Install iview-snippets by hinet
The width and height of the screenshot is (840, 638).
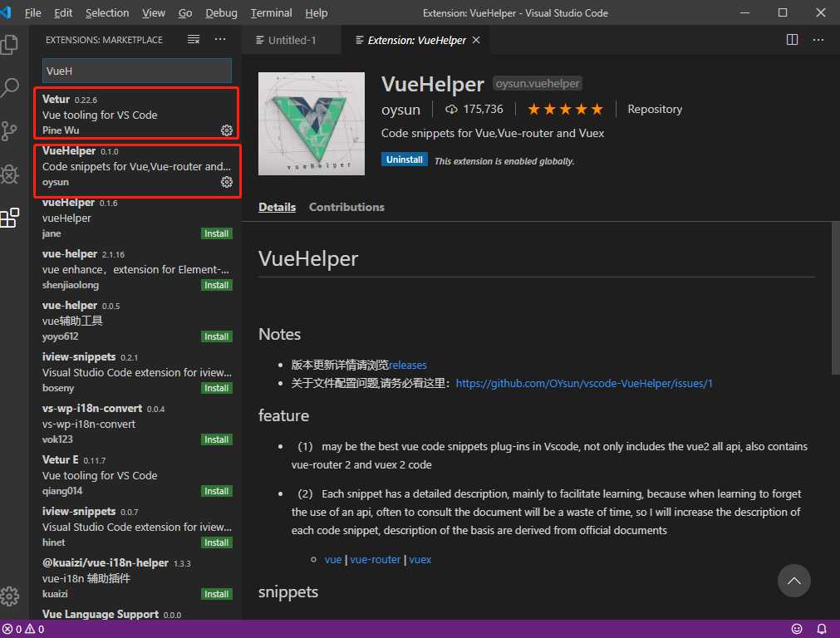pyautogui.click(x=216, y=542)
